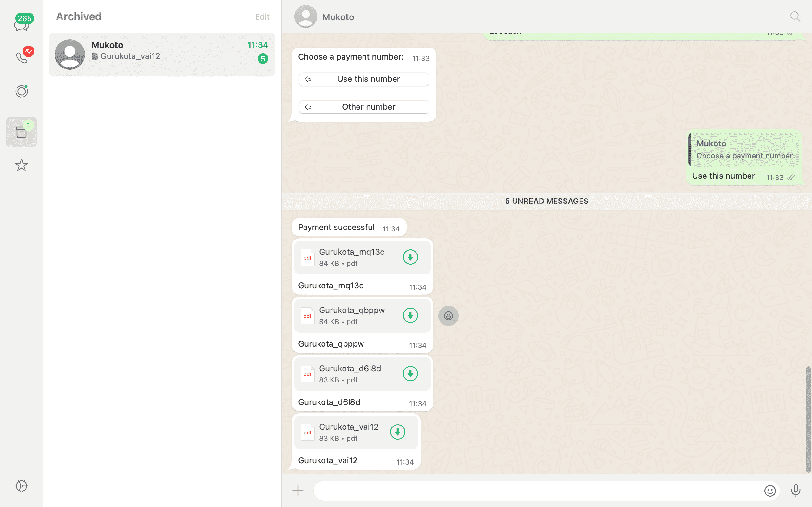Open emoji picker in message box

tap(770, 491)
